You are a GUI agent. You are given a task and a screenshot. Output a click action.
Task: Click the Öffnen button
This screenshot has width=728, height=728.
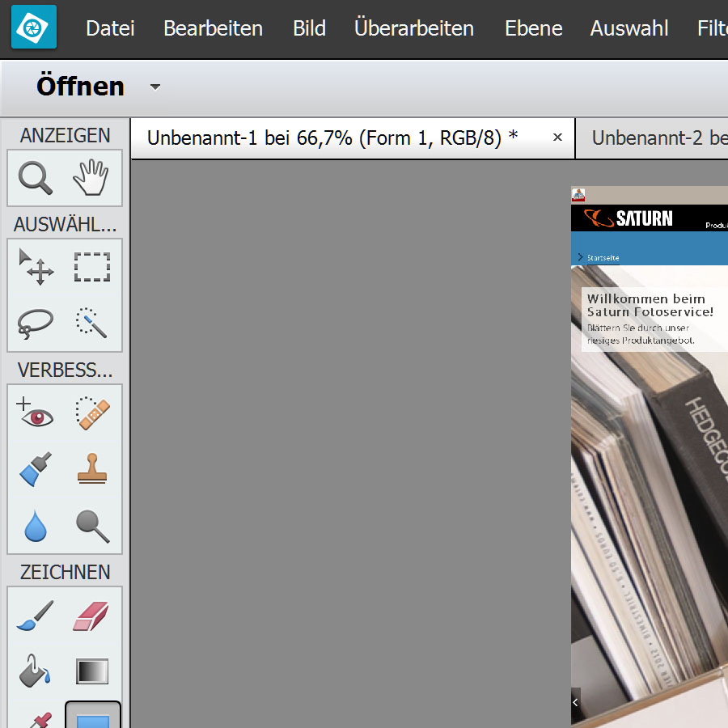tap(80, 86)
